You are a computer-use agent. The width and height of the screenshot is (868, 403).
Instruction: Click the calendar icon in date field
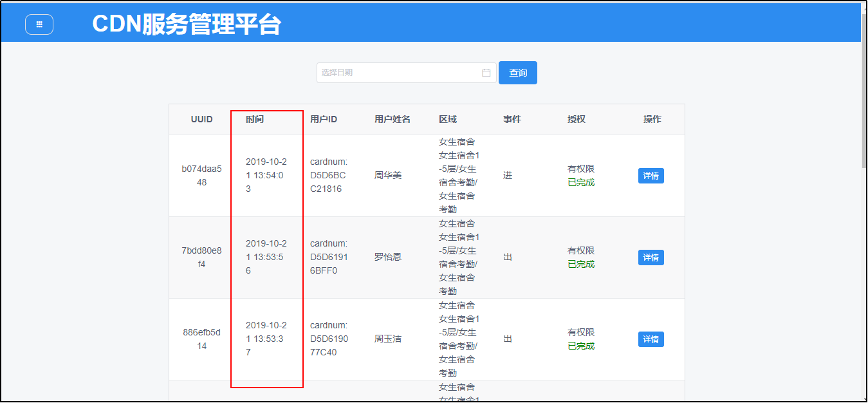click(486, 73)
